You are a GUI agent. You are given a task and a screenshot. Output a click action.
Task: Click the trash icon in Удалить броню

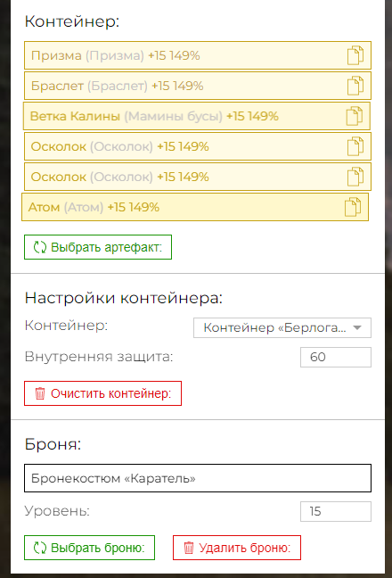pyautogui.click(x=189, y=548)
